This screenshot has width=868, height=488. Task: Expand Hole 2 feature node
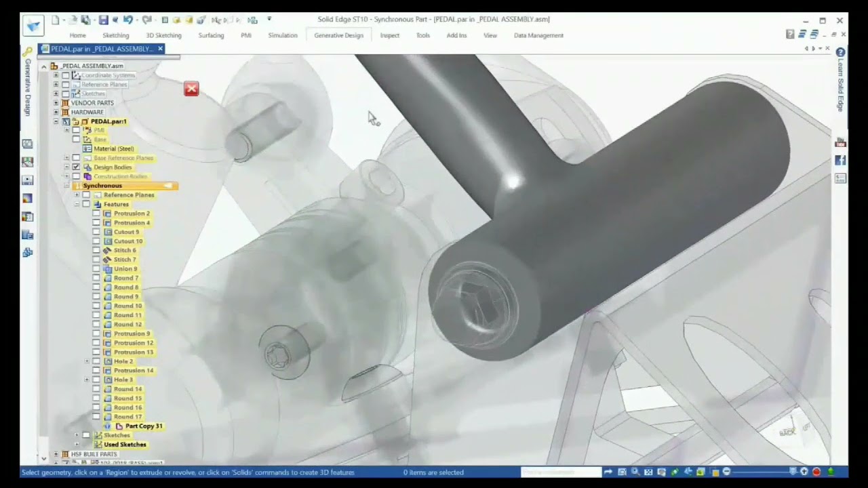coord(87,361)
